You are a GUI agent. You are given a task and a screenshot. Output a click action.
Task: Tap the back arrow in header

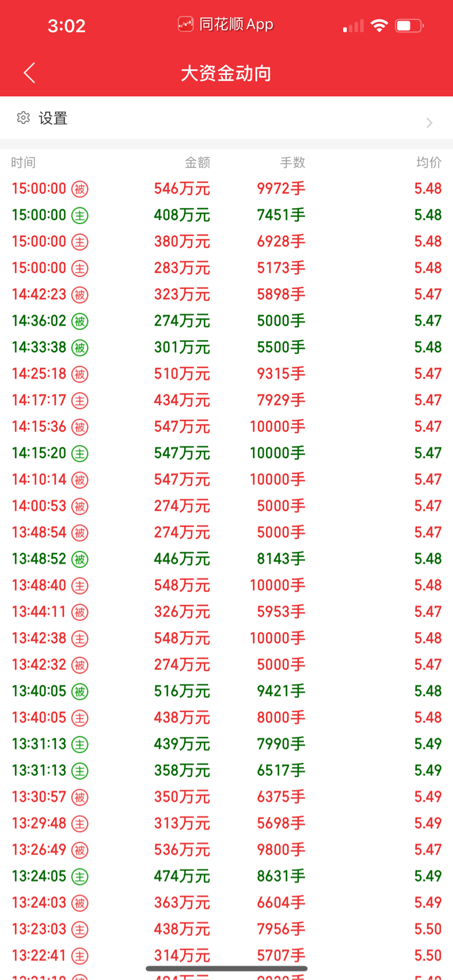(x=29, y=73)
